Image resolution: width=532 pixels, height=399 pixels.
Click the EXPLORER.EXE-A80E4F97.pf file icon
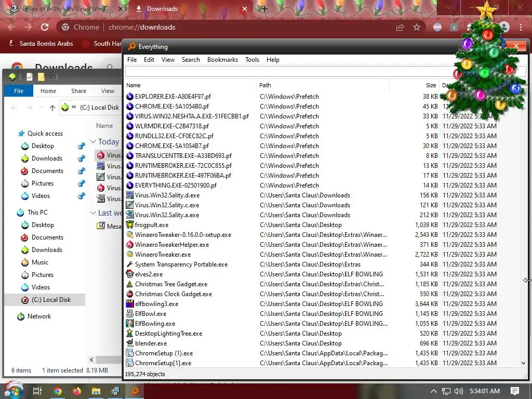(x=129, y=96)
